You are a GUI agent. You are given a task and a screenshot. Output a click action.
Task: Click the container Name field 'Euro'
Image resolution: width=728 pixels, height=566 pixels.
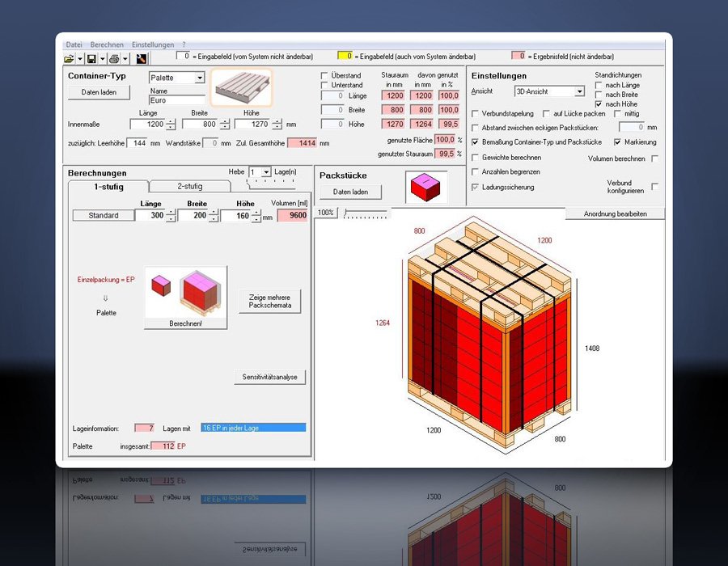pyautogui.click(x=177, y=100)
